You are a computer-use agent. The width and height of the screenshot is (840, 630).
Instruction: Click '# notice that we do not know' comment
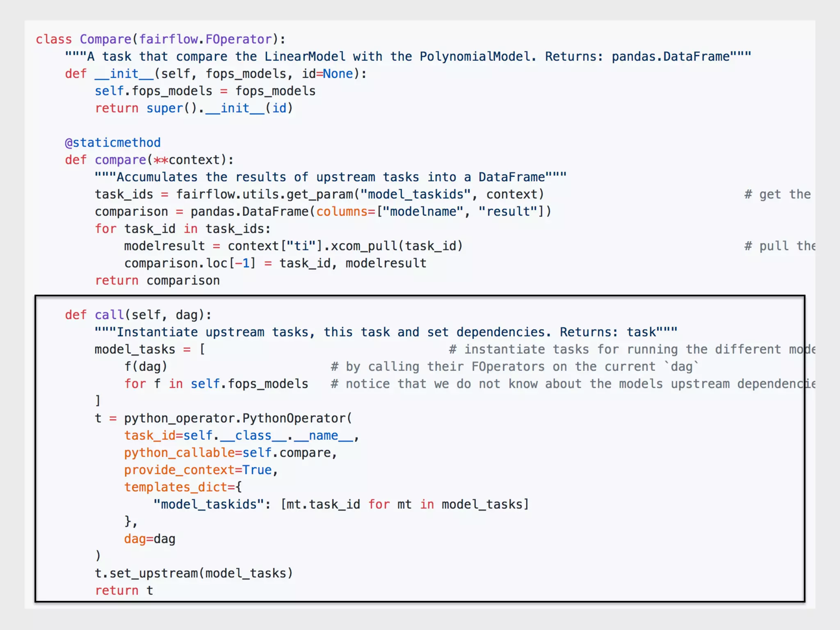tap(573, 384)
